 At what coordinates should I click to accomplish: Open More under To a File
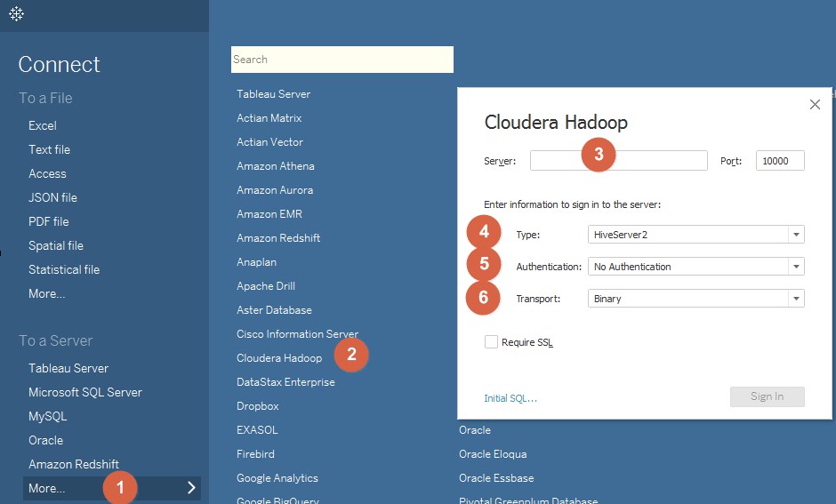point(47,293)
